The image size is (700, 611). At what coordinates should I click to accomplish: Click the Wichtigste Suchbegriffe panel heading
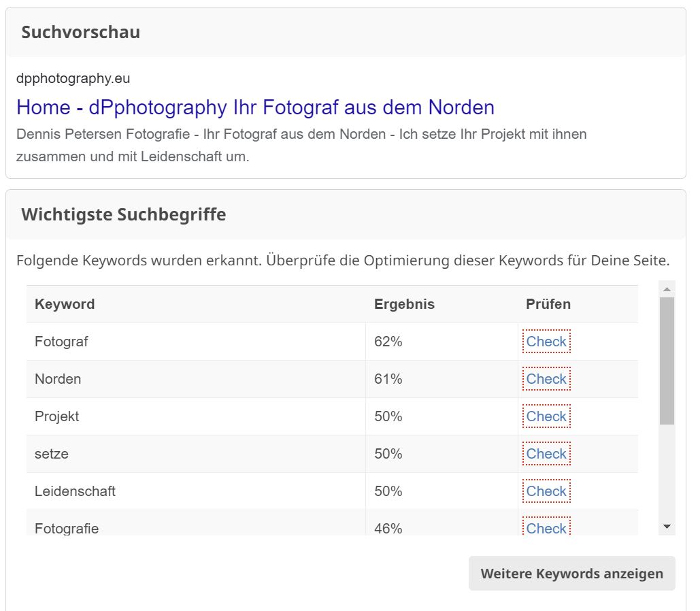pos(123,215)
